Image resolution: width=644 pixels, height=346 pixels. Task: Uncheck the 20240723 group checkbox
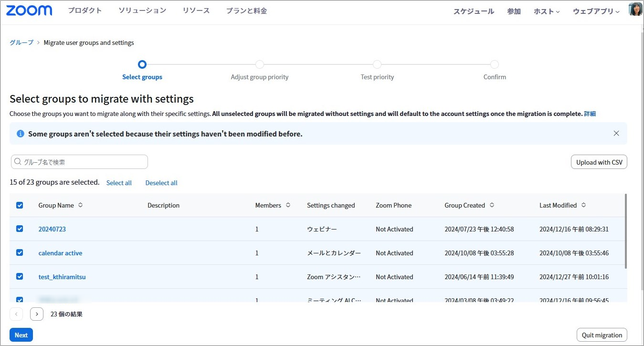click(20, 229)
